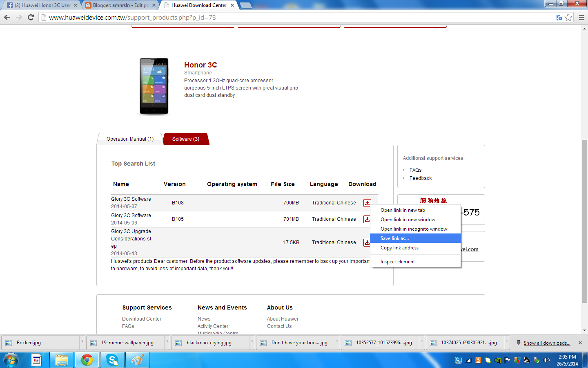The width and height of the screenshot is (588, 368).
Task: Open the News link in footer
Action: (x=204, y=319)
